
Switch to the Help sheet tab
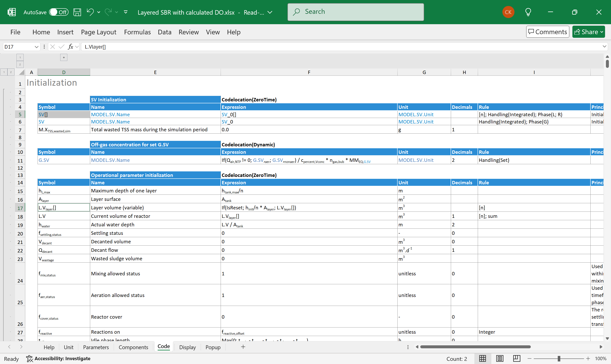click(x=49, y=347)
